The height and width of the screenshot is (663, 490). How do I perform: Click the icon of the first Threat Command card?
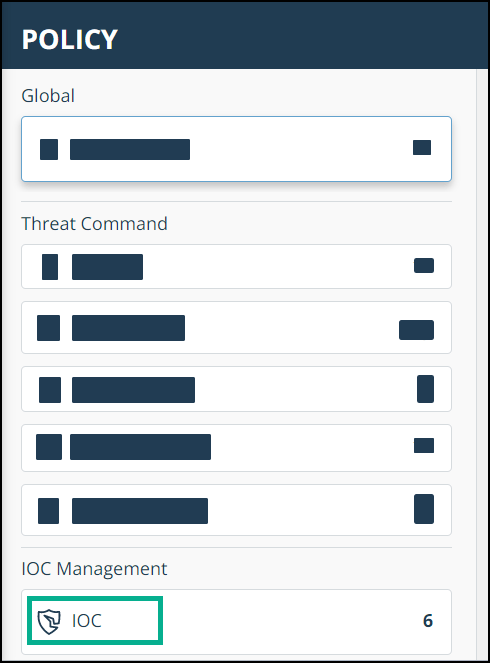click(x=50, y=267)
